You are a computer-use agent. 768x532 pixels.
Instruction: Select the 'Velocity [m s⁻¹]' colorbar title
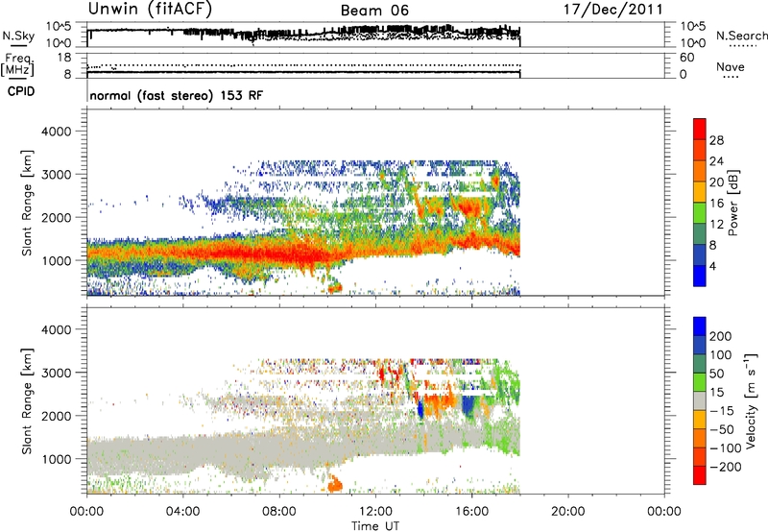(x=750, y=401)
